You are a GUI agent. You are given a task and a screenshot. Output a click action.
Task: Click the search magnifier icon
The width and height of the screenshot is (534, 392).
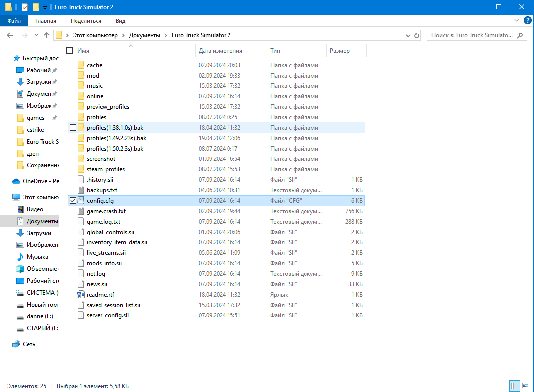(x=520, y=35)
